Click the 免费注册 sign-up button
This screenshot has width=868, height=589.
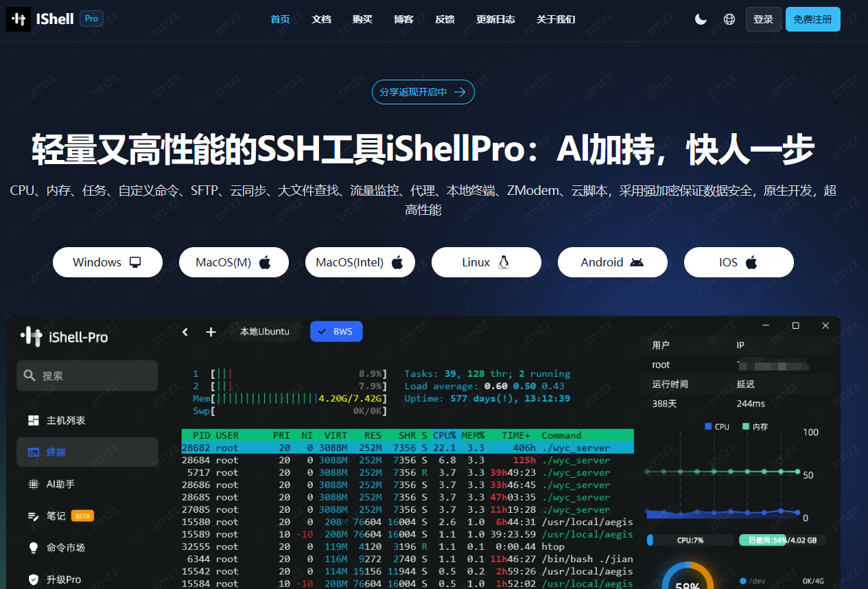coord(813,19)
